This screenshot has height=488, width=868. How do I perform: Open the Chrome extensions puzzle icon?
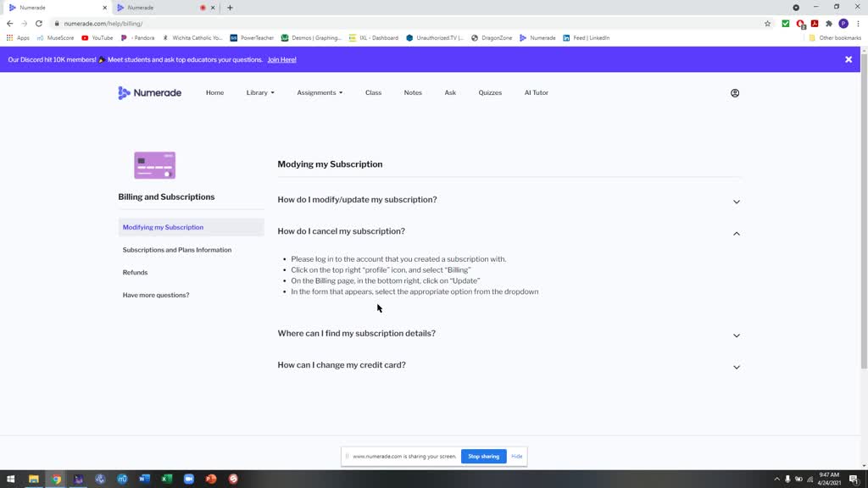click(828, 24)
